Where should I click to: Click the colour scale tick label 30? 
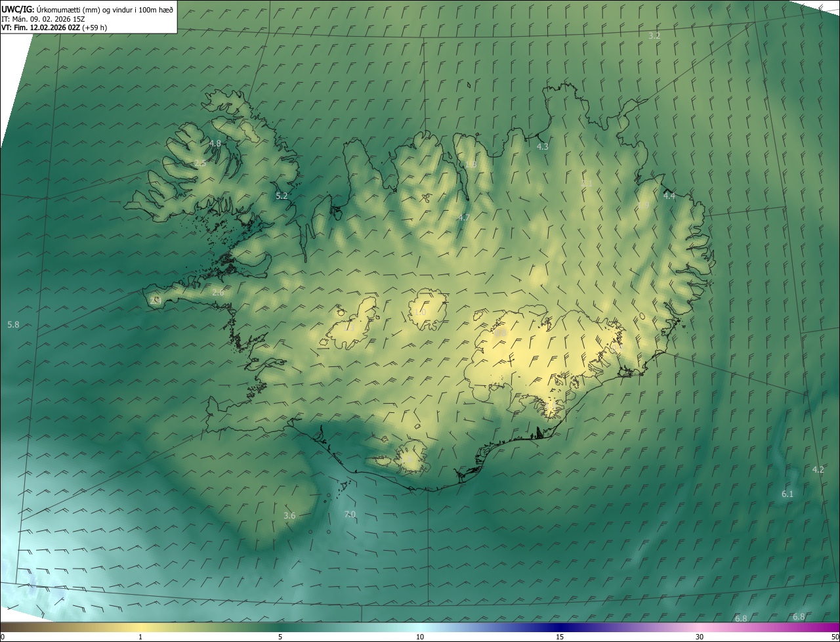click(x=700, y=637)
